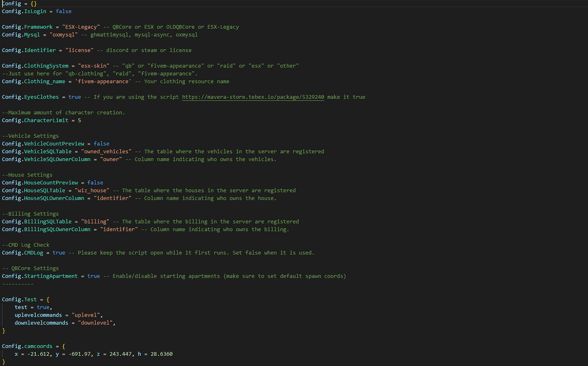Click the true value of Config.CMDLog
Viewport: 588px width, 366px height.
(59, 253)
